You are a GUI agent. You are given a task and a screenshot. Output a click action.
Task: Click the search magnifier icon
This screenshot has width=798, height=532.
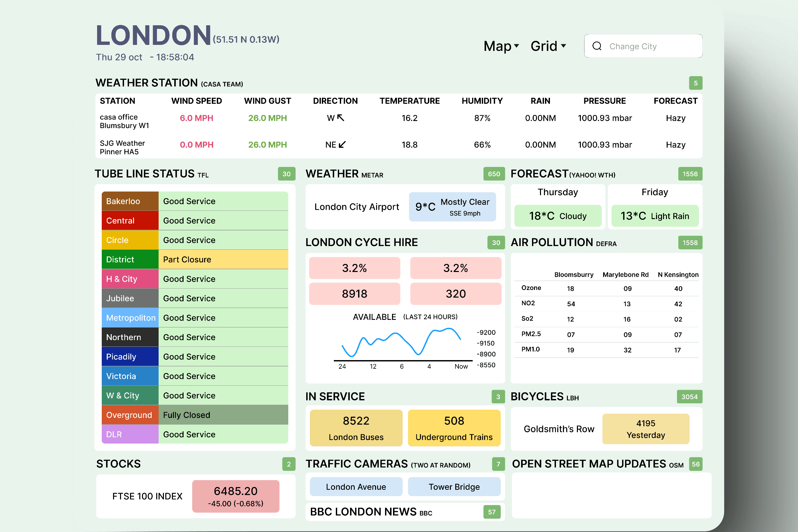click(x=597, y=46)
